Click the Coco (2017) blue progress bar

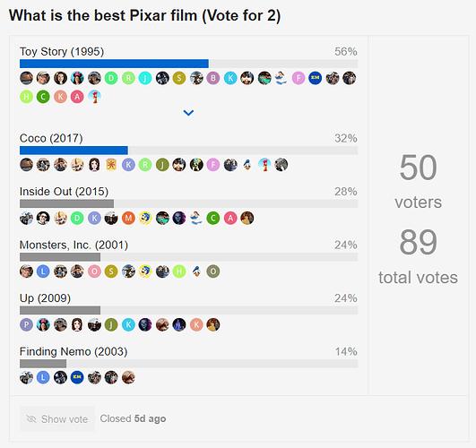[74, 151]
